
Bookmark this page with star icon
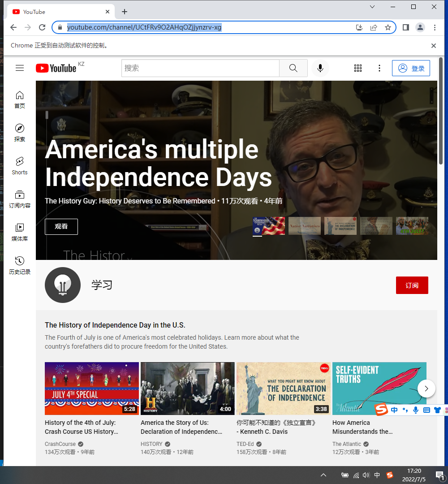click(x=388, y=27)
